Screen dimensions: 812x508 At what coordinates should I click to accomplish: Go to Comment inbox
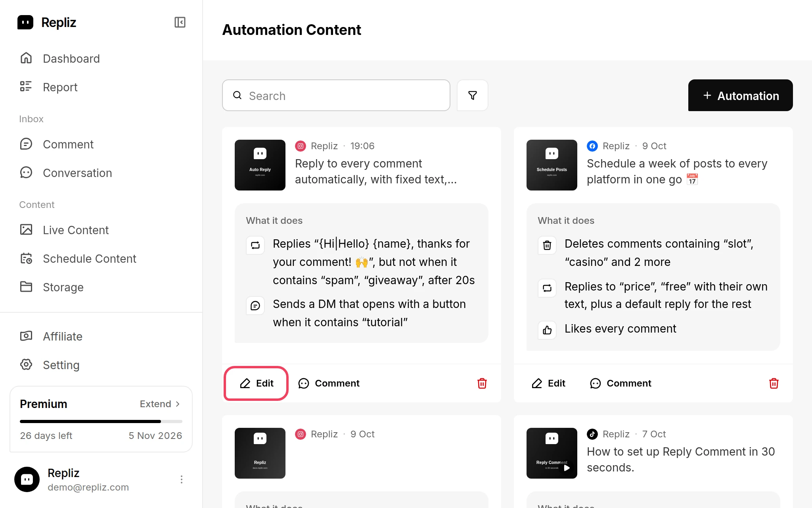[101, 144]
